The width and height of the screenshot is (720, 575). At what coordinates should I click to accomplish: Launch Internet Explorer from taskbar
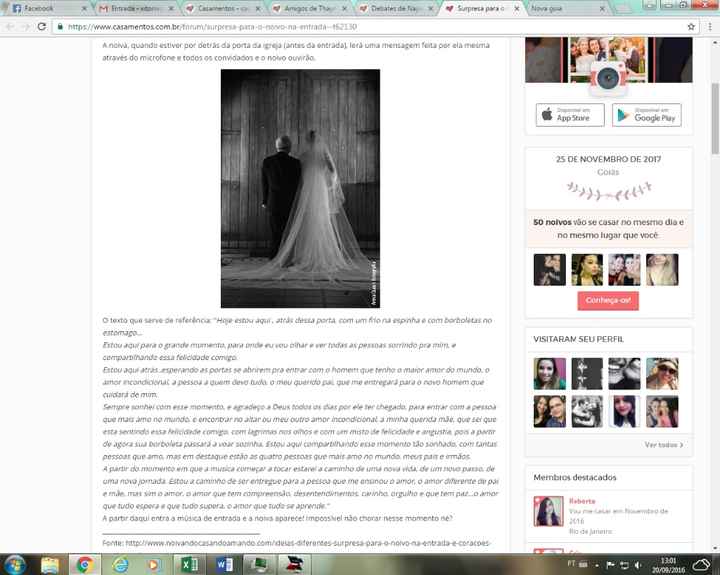(120, 564)
